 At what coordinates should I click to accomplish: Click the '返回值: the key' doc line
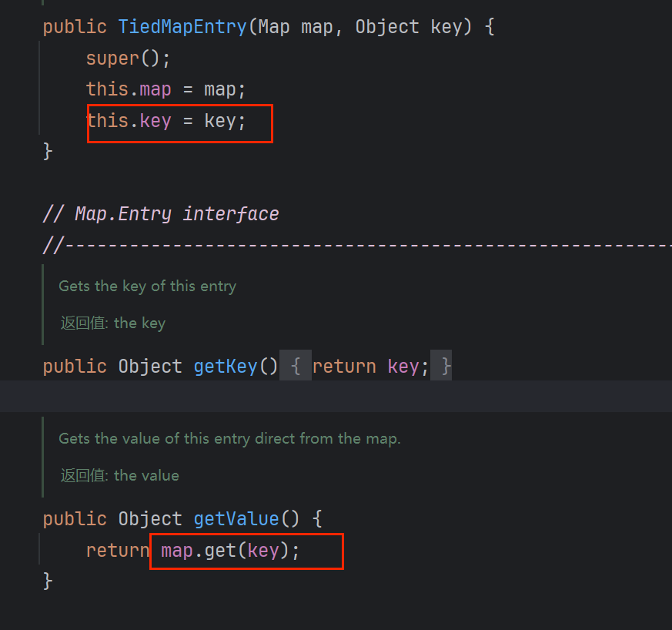click(113, 323)
